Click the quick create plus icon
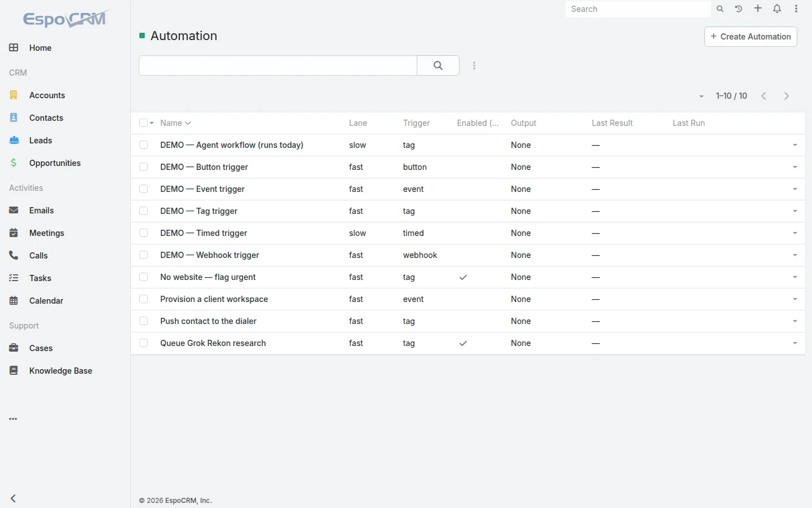Screen dimensions: 812x508 pos(758,8)
